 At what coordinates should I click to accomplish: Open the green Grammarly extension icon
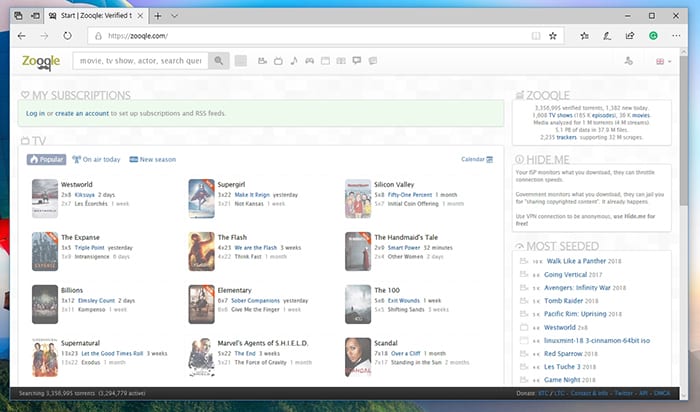tap(653, 36)
